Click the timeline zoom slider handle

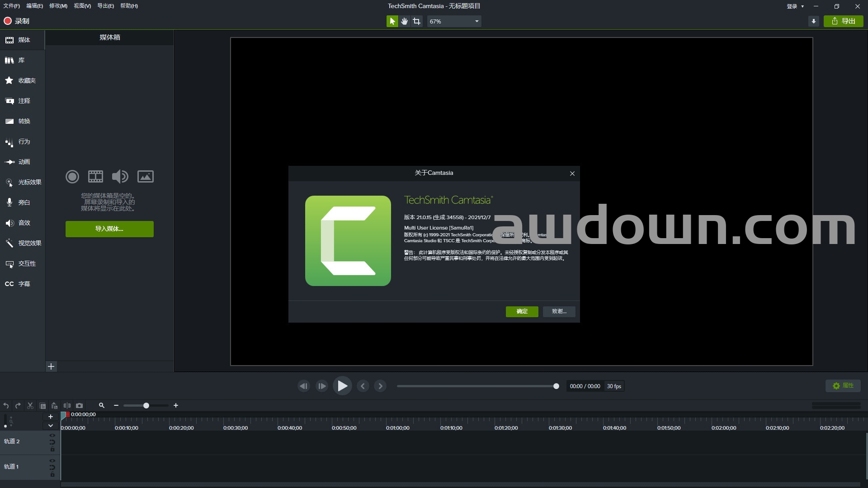pyautogui.click(x=146, y=406)
